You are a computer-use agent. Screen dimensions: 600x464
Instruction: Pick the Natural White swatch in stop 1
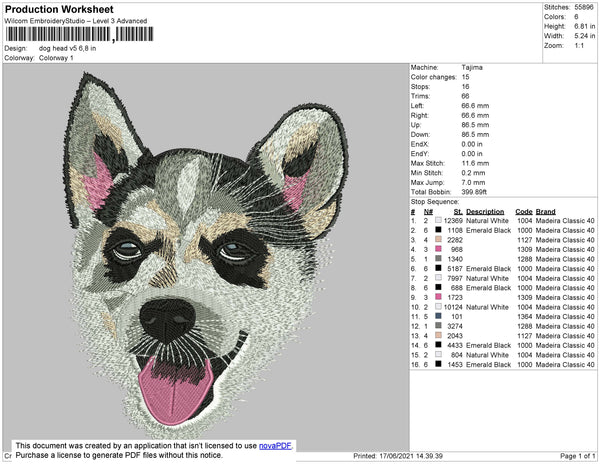[x=438, y=220]
